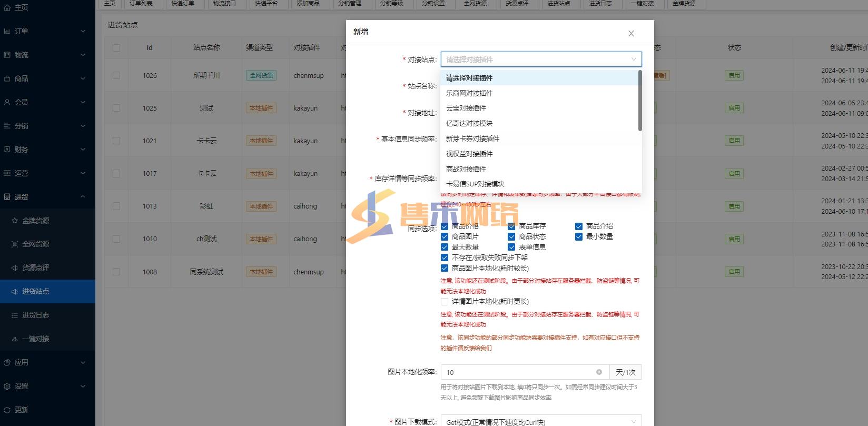Screen dimensions: 868x426
Task: Clear the 图片本地化频率 field with clear icon
Action: [599, 372]
